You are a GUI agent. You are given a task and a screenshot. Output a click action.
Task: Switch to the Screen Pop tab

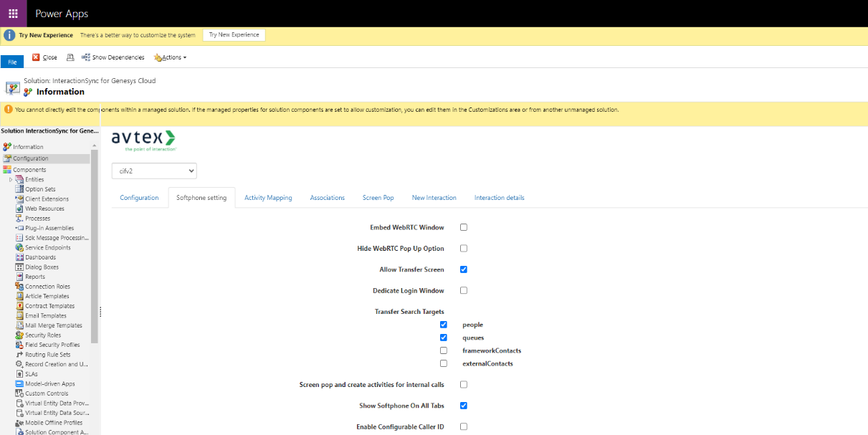(x=378, y=198)
